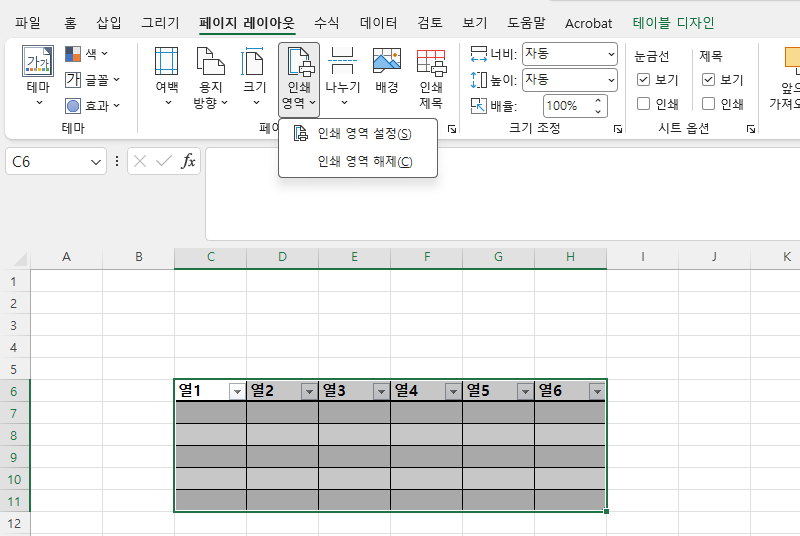Image resolution: width=800 pixels, height=536 pixels.
Task: Select row 3 header
Action: pyautogui.click(x=14, y=325)
